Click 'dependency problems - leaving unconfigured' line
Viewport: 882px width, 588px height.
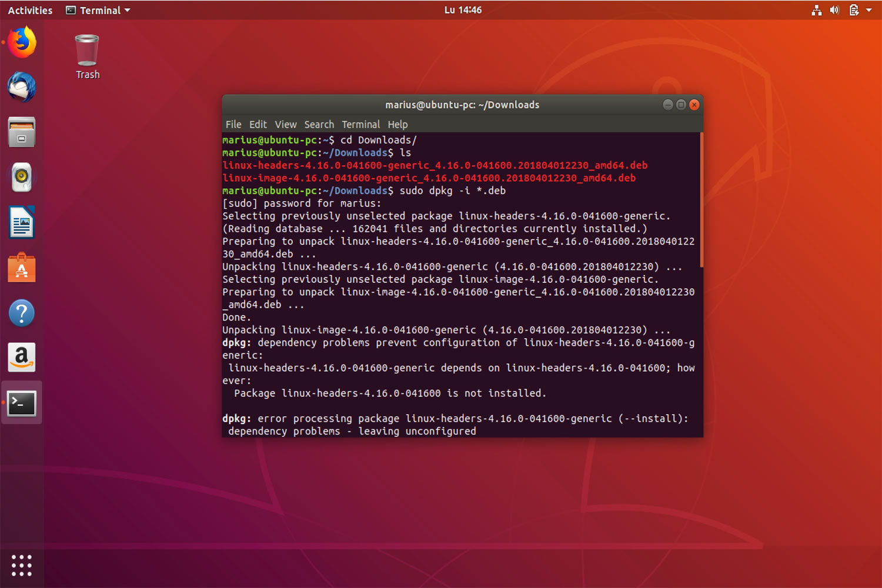(352, 432)
